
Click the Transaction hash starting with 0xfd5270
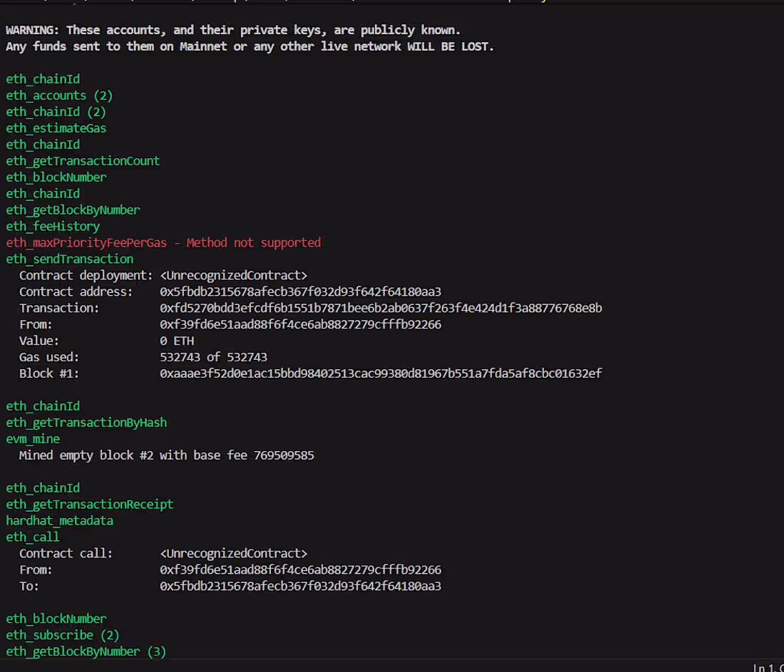click(x=381, y=308)
